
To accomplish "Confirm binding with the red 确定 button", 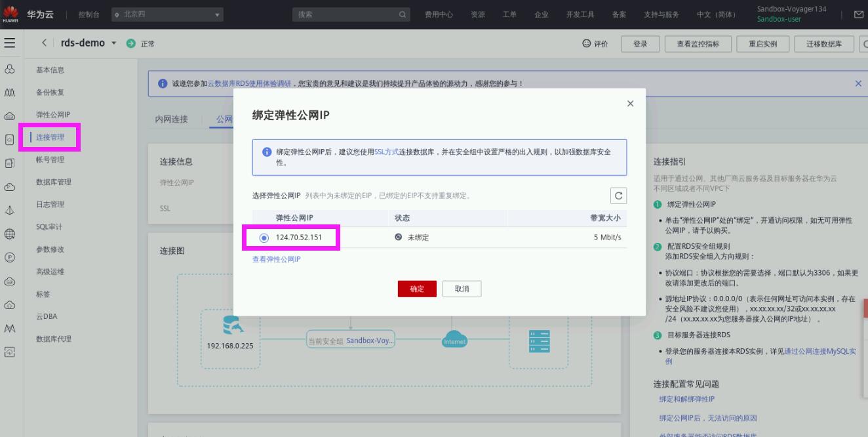I will click(417, 289).
